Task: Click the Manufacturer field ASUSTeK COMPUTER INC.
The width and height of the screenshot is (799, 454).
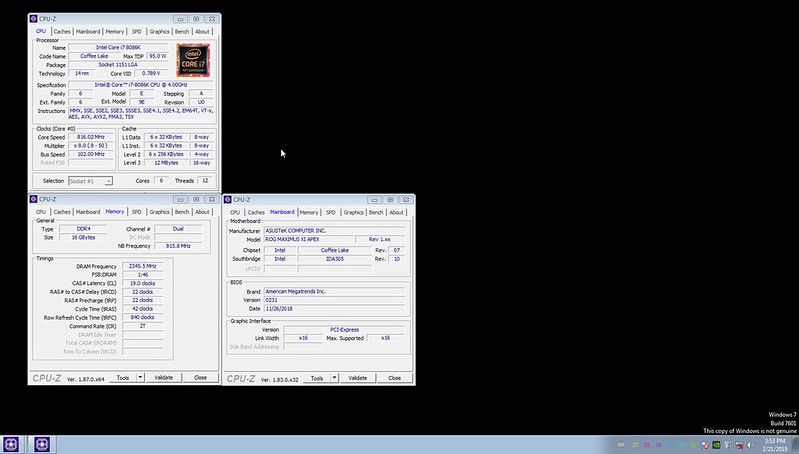Action: pos(334,230)
